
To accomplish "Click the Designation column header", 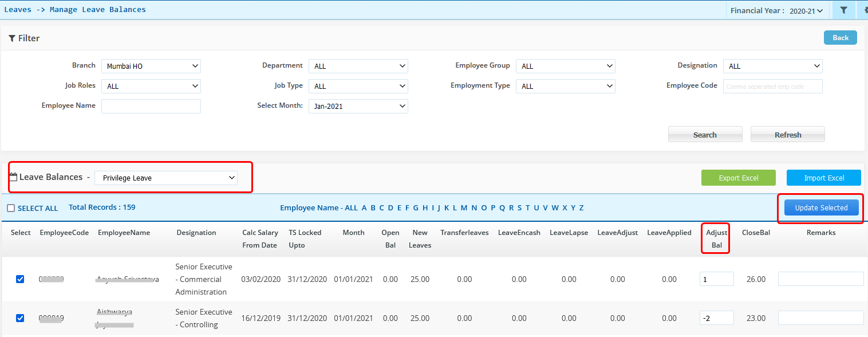I will [x=196, y=233].
